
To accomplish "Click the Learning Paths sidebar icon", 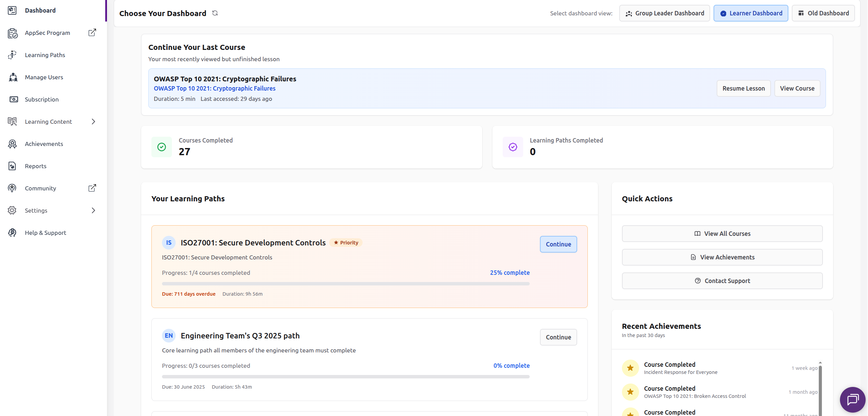I will tap(12, 55).
